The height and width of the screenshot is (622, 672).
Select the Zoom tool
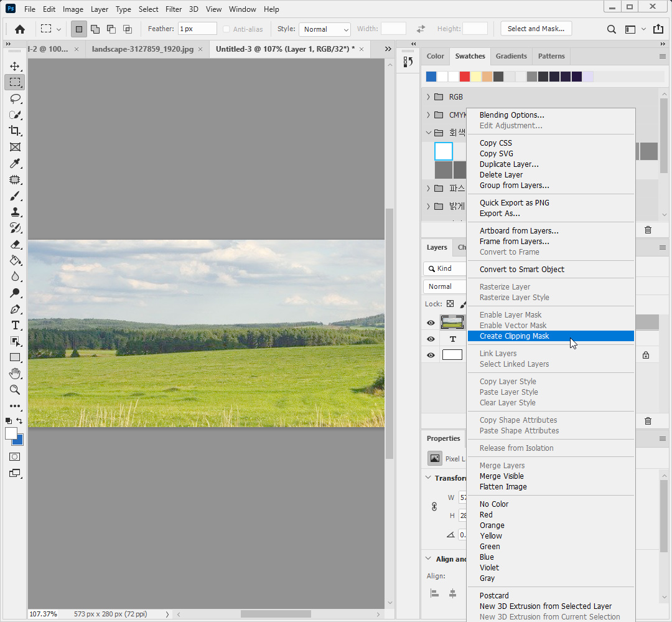pyautogui.click(x=15, y=390)
